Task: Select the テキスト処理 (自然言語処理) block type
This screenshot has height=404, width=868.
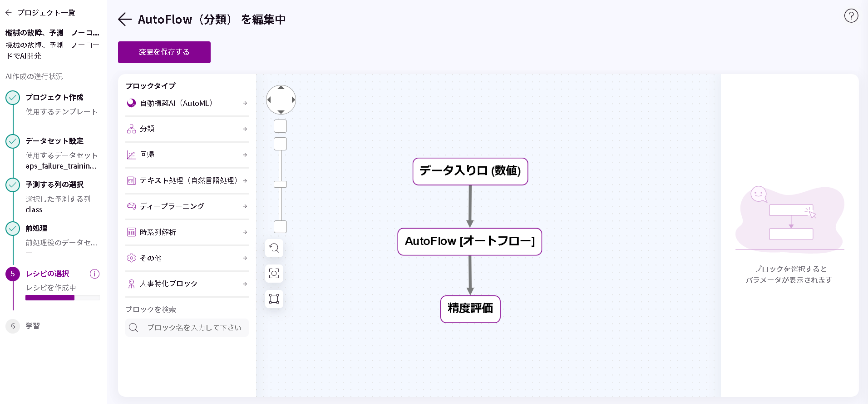Action: (187, 181)
